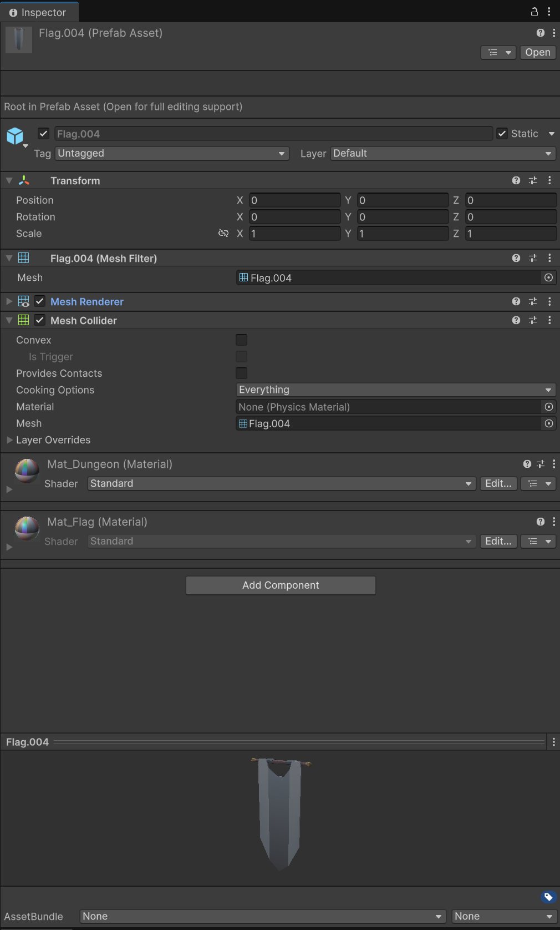Select the Inspector tab
560x930 pixels.
(x=38, y=12)
